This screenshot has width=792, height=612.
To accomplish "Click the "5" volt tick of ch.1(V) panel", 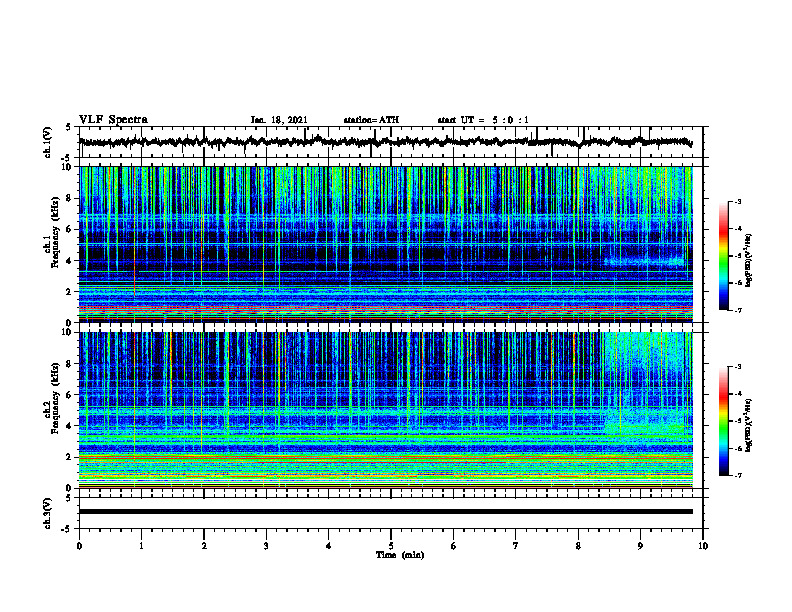I will point(69,128).
